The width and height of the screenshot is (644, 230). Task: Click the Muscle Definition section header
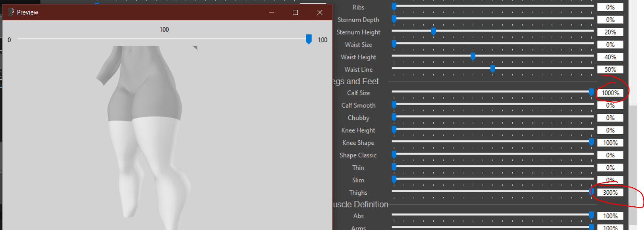361,204
